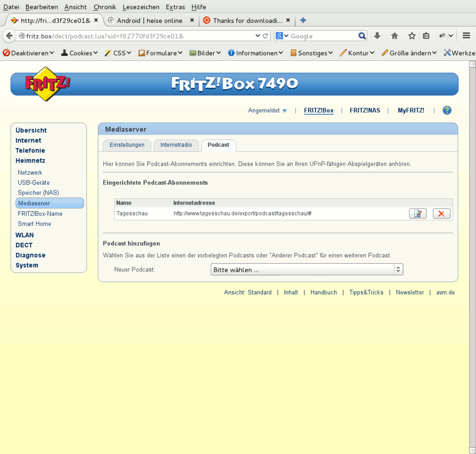The width and height of the screenshot is (476, 454).
Task: Delete the Tagesschau podcast with red X
Action: [x=441, y=213]
